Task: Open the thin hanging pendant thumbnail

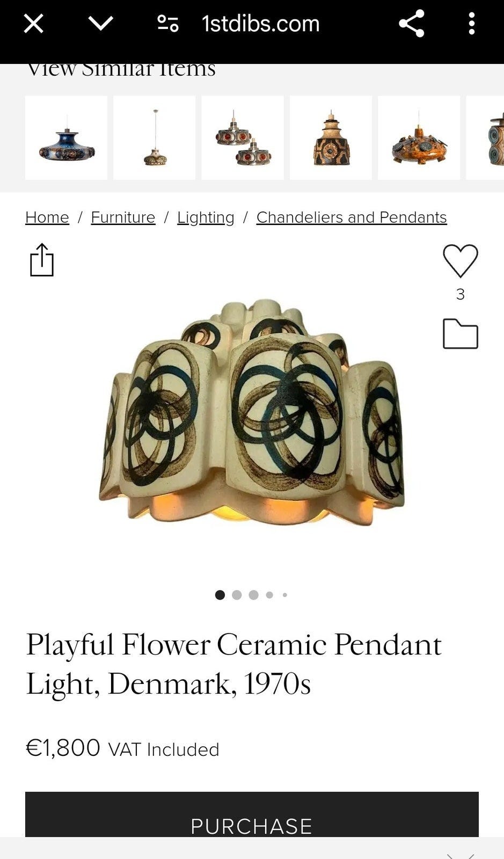Action: point(155,138)
